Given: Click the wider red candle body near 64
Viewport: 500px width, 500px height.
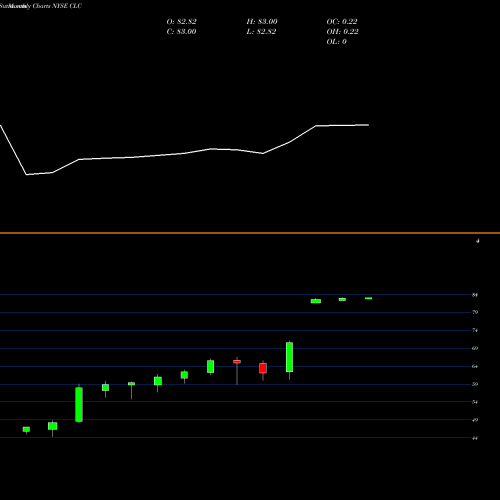Looking at the screenshot, I should tap(263, 368).
